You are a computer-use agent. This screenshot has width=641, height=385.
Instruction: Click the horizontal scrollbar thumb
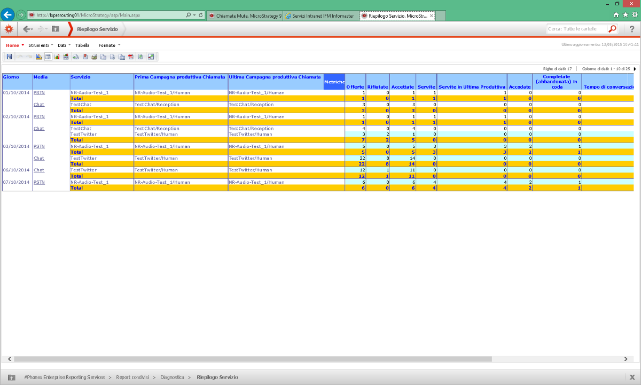tap(253, 359)
